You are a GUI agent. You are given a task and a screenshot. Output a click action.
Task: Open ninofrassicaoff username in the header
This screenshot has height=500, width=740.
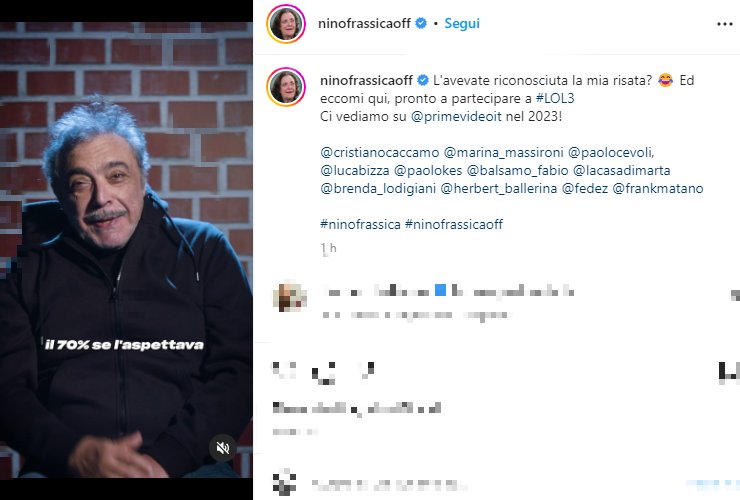[x=364, y=23]
